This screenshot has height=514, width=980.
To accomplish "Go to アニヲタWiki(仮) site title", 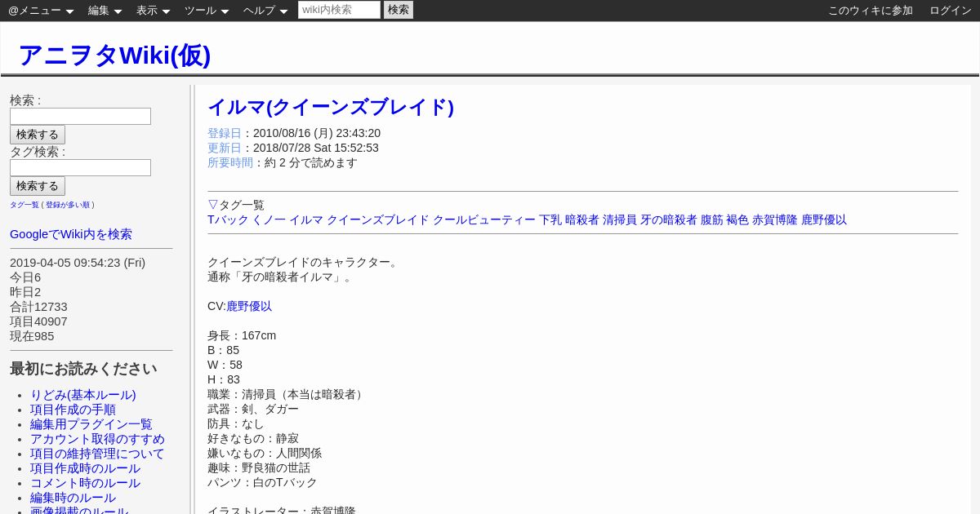I will [x=114, y=55].
